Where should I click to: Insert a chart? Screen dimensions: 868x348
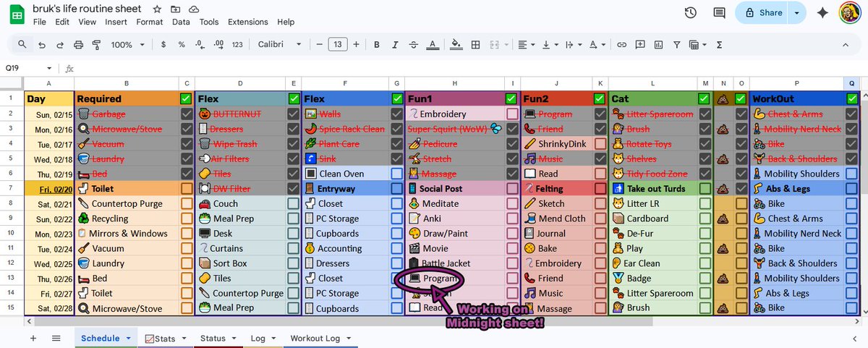[x=658, y=44]
